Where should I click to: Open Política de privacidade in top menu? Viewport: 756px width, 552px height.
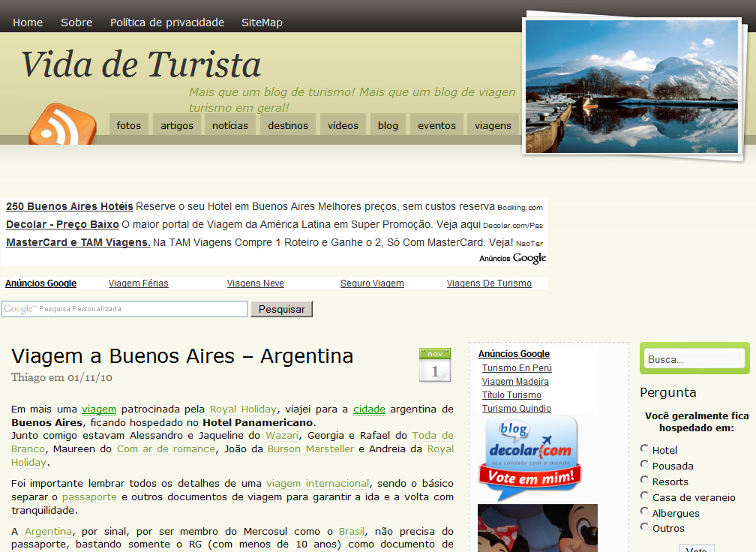(x=167, y=22)
